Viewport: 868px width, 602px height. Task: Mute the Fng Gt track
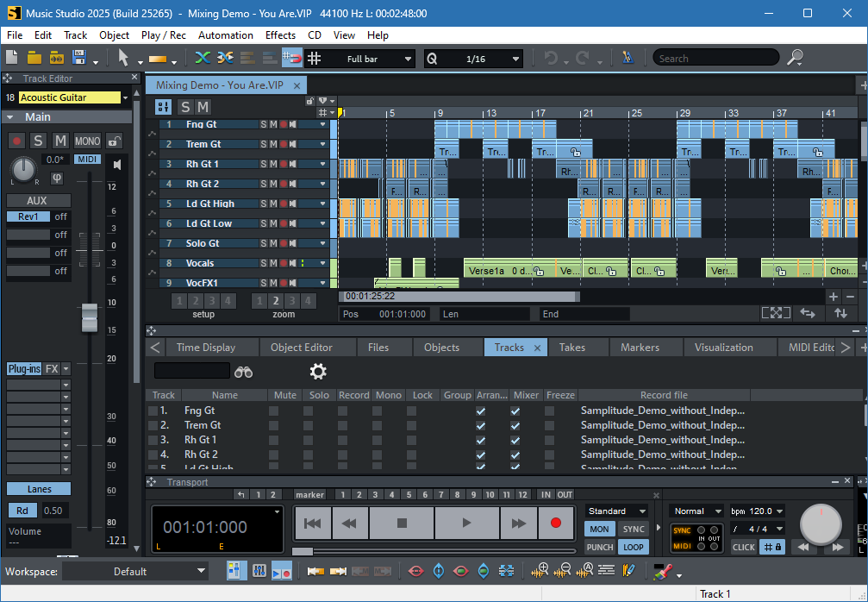tap(273, 124)
